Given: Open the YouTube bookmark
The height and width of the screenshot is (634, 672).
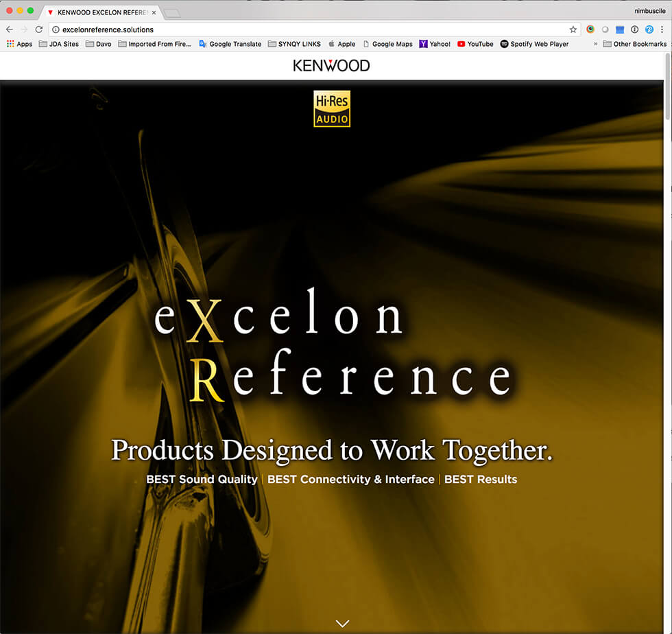Looking at the screenshot, I should (475, 44).
